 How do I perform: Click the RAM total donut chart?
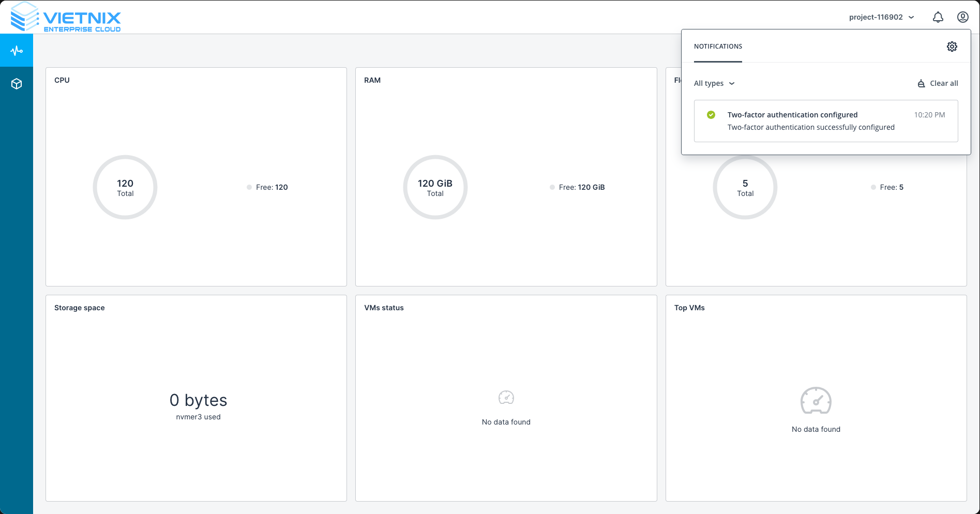[435, 187]
